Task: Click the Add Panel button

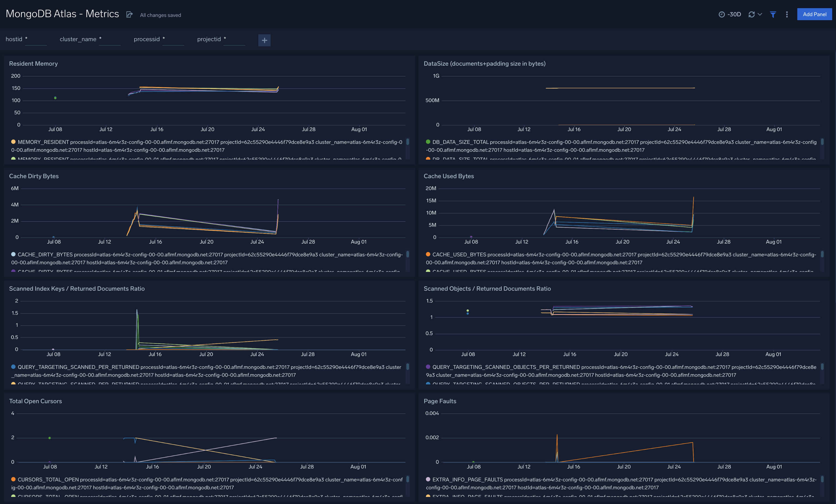Action: click(x=814, y=14)
